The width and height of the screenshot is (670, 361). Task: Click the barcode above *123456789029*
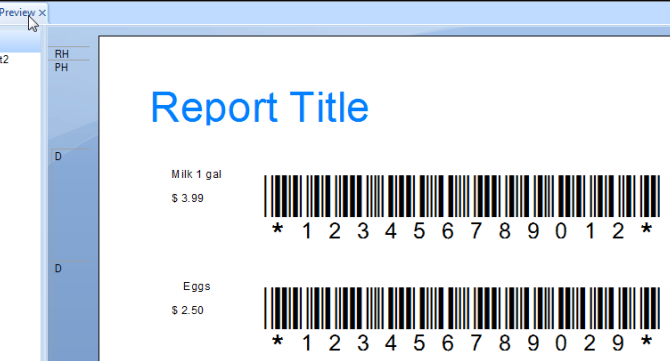462,308
